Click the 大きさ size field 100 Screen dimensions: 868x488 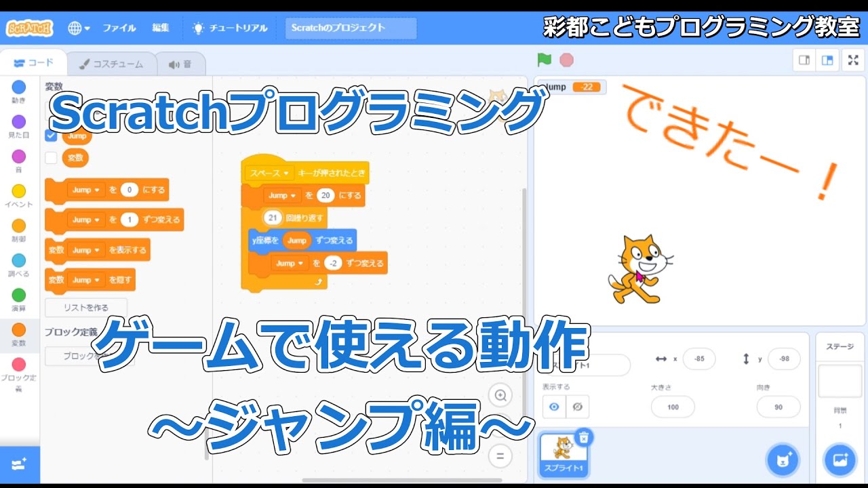[673, 407]
